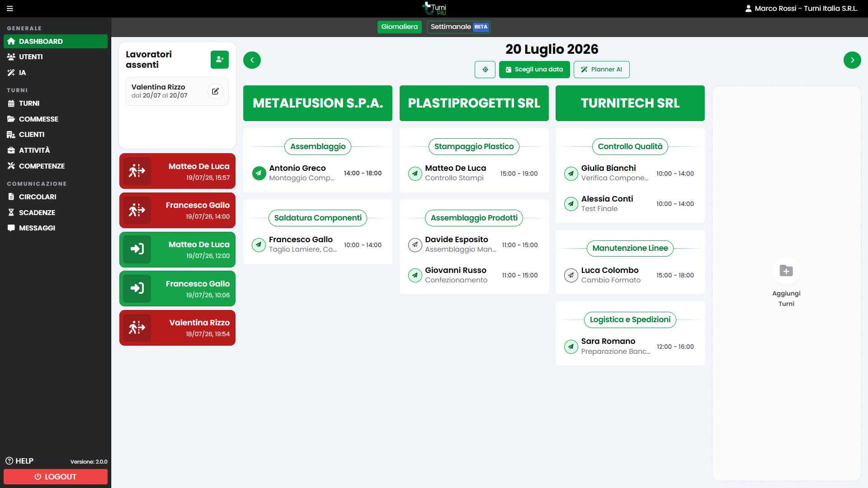
Task: Open the Commesse section
Action: click(56, 119)
